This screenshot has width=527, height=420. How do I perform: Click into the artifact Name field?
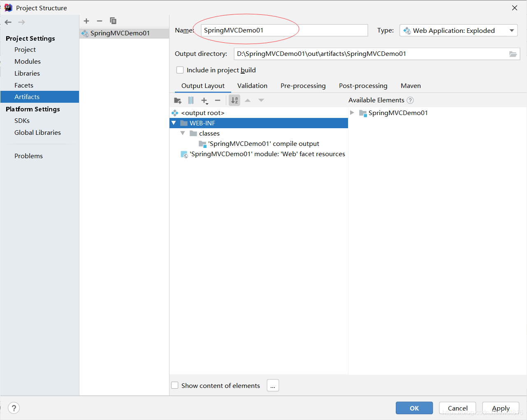tap(284, 30)
